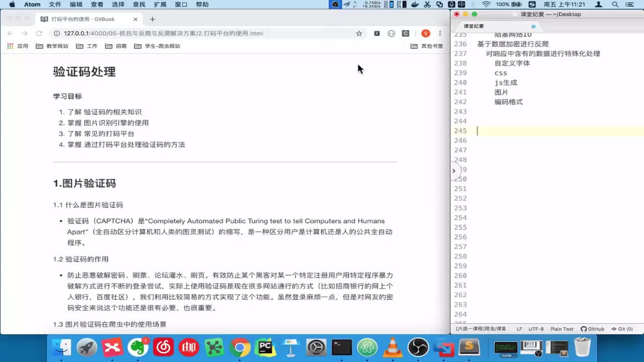Close the GitBook browser tab
This screenshot has height=362, width=644.
point(135,19)
